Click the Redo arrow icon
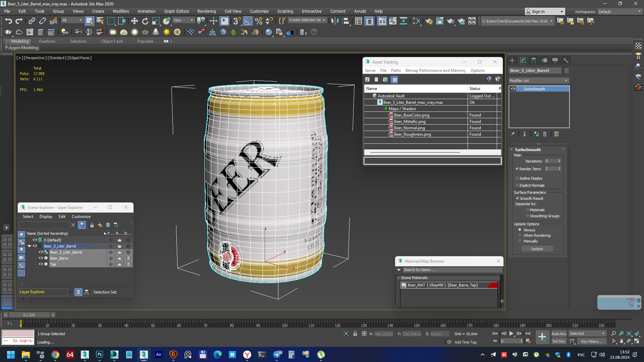The image size is (644, 362). [19, 21]
